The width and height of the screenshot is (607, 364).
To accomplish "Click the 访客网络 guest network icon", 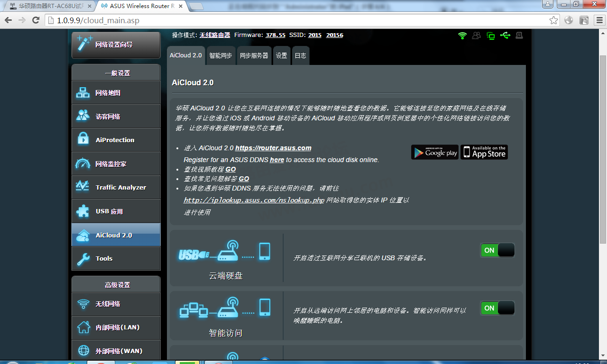I will (x=83, y=116).
